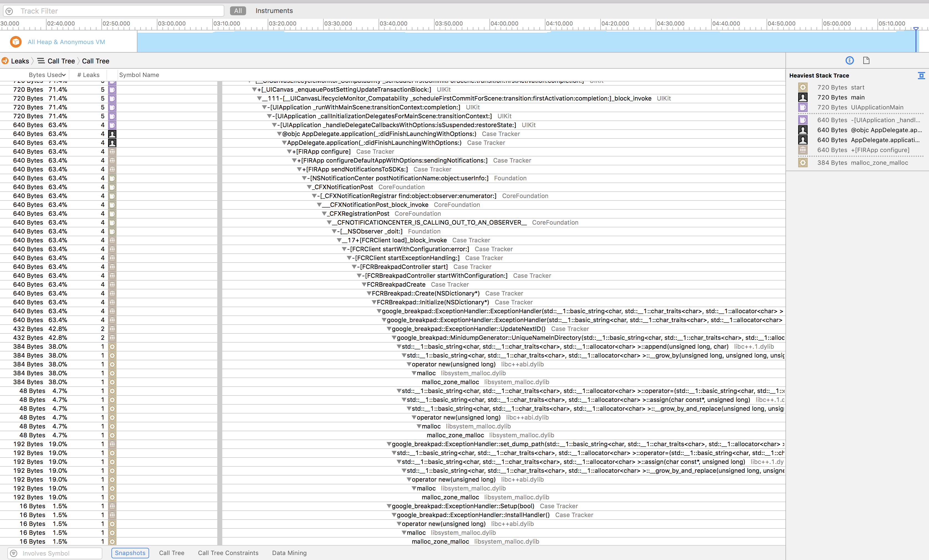Collapse the +[FIRApp configure] tree row
The height and width of the screenshot is (560, 929).
290,151
